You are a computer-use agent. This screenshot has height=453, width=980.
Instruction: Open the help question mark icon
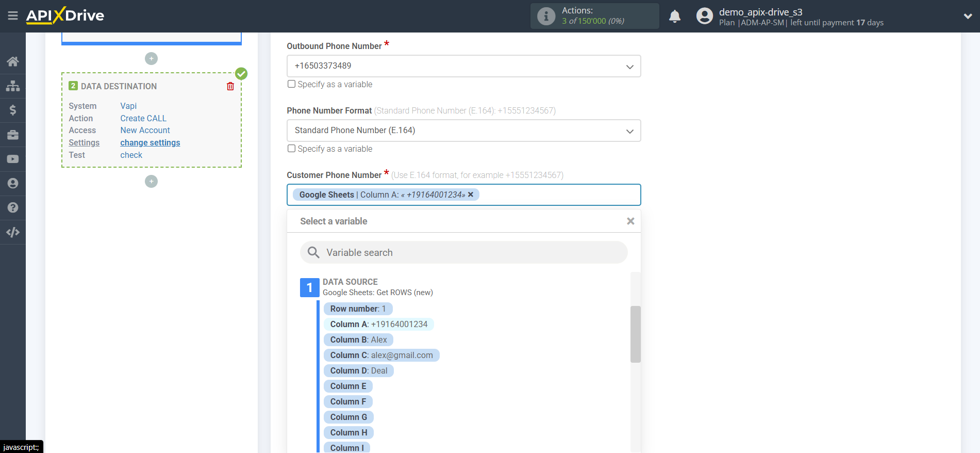[13, 207]
